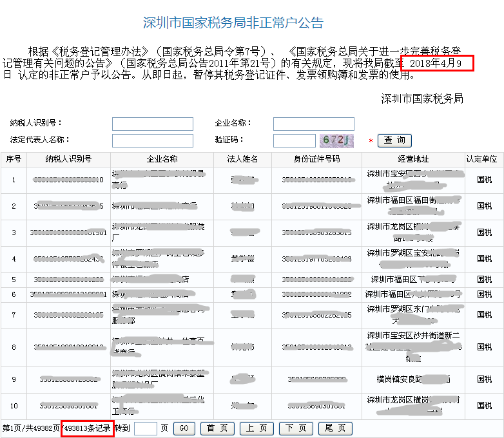Click the 企业名称 input field

pos(314,124)
